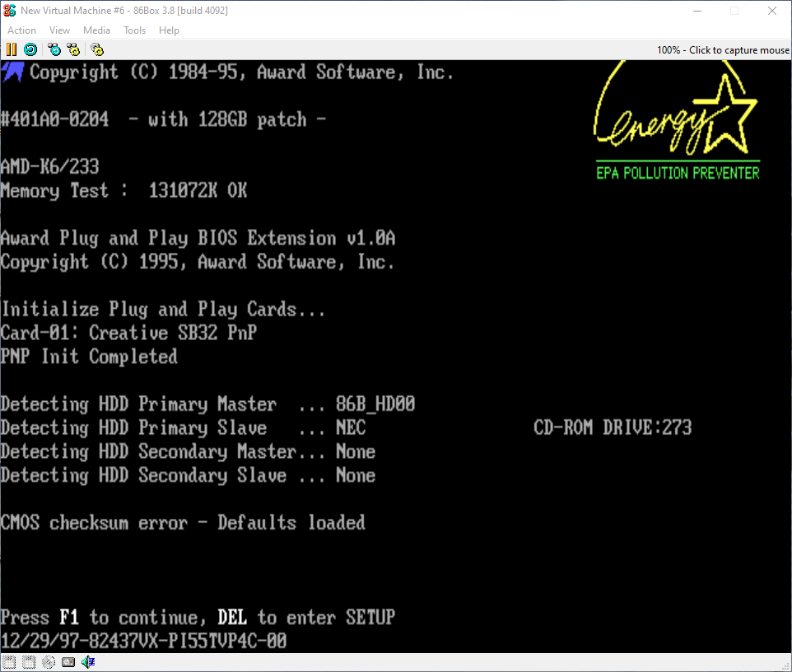The width and height of the screenshot is (792, 672).
Task: Open the Action menu
Action: tap(22, 30)
